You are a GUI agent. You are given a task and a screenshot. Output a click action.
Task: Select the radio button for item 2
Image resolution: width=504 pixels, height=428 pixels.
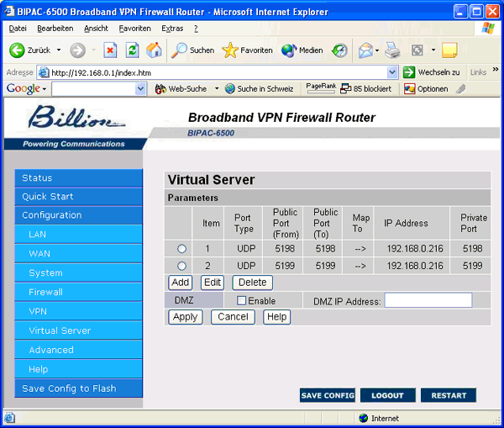181,266
